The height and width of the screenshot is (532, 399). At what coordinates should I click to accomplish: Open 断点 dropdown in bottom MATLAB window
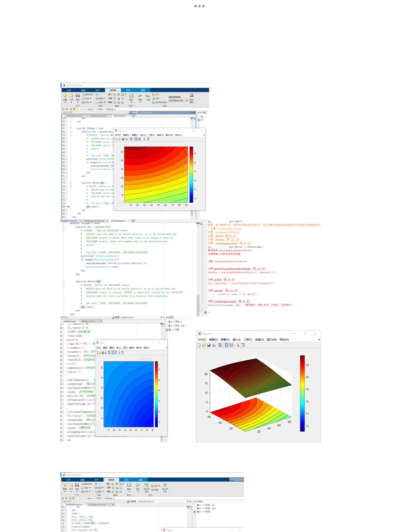[x=129, y=491]
